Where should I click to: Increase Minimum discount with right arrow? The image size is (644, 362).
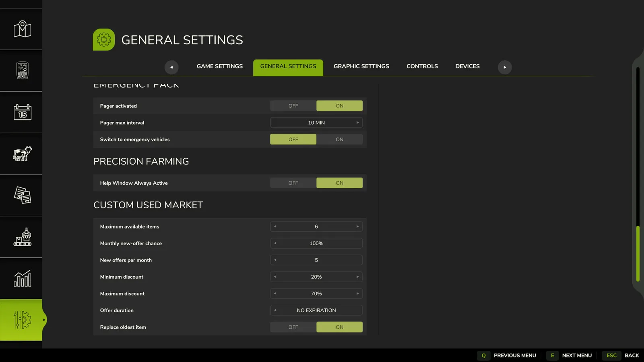pyautogui.click(x=357, y=277)
